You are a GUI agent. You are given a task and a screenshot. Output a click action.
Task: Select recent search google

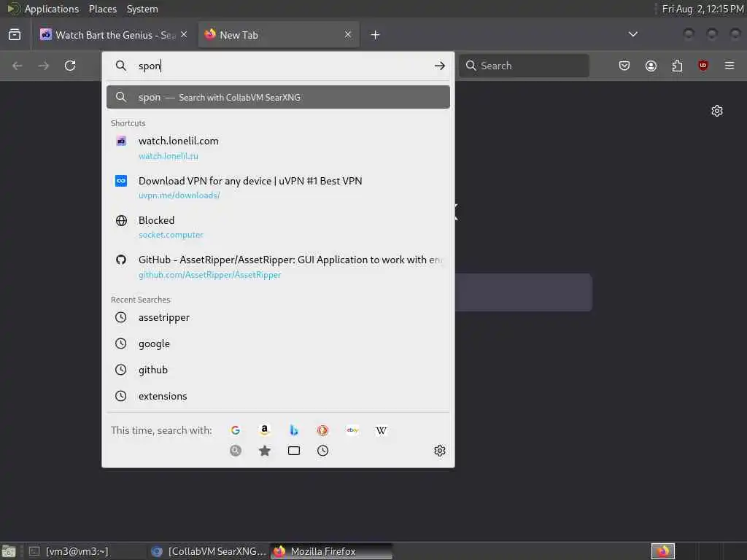pos(278,343)
